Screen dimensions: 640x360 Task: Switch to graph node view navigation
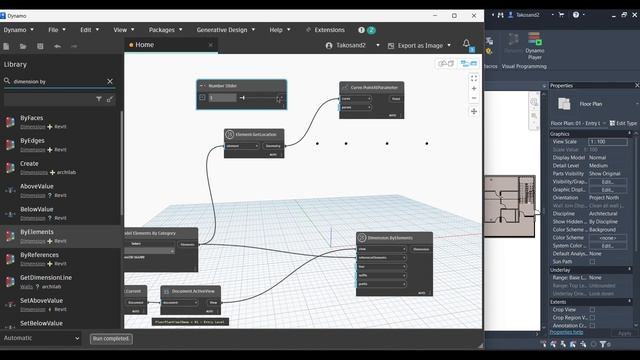coord(469,64)
